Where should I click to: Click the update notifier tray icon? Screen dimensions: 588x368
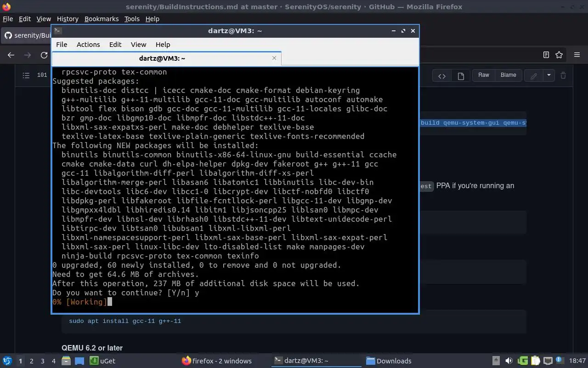pos(560,361)
